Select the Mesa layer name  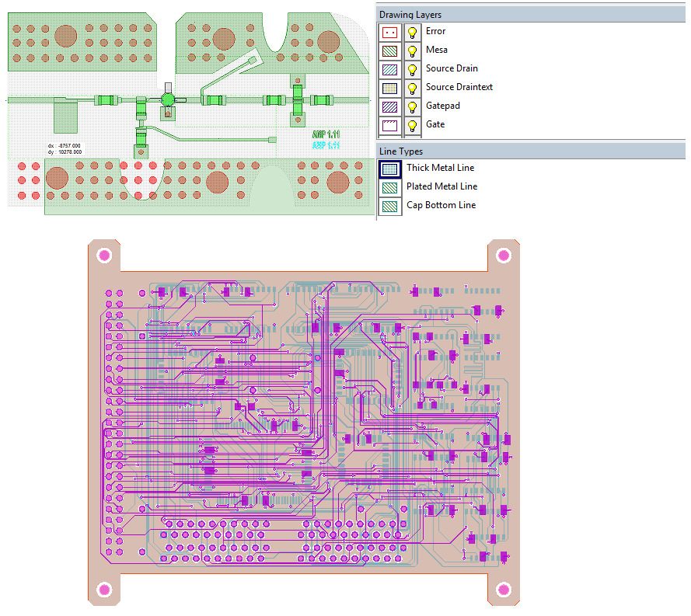(x=437, y=50)
